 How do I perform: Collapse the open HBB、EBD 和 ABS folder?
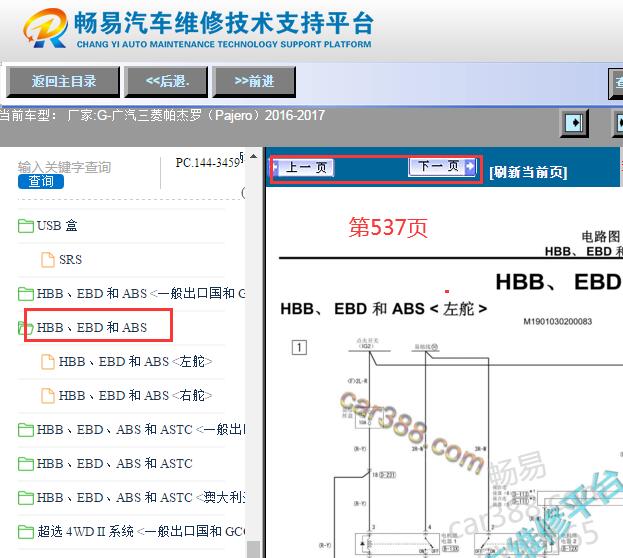pyautogui.click(x=92, y=327)
